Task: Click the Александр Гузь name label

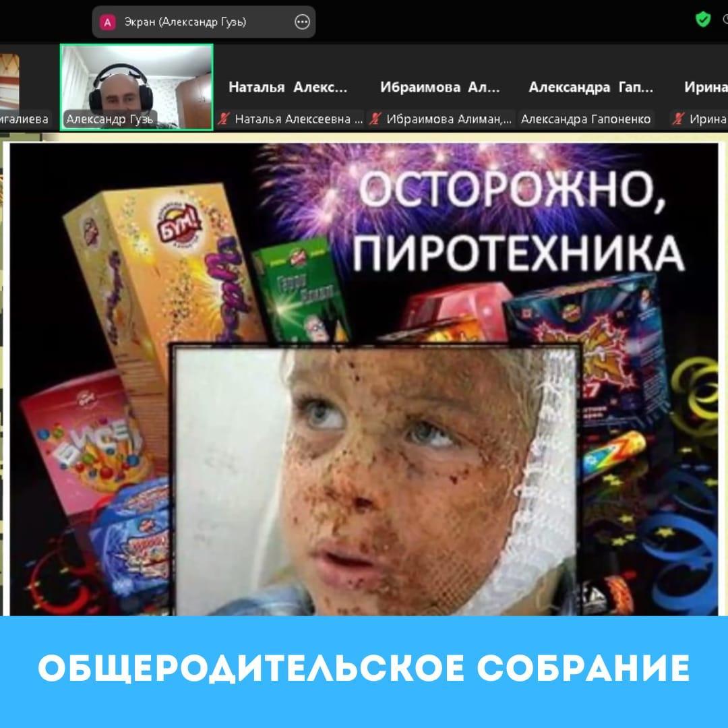Action: (x=109, y=119)
